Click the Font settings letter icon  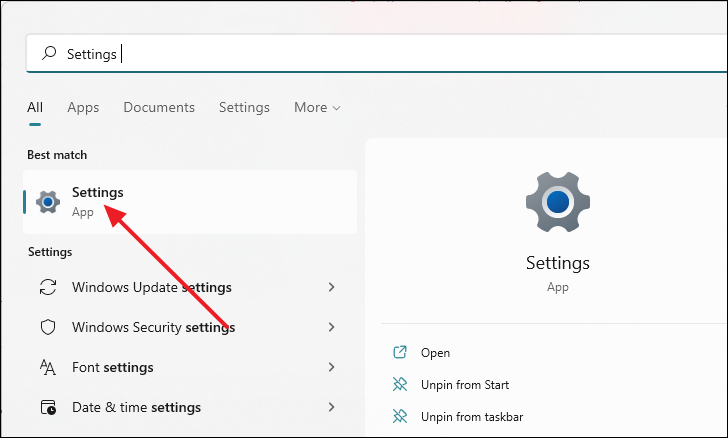(48, 367)
